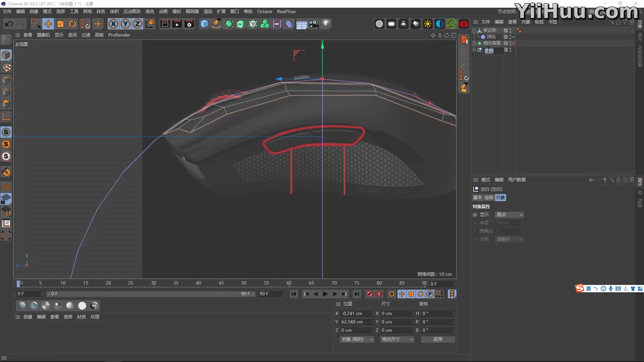Click the timeline frame range slider bar

pyautogui.click(x=151, y=294)
